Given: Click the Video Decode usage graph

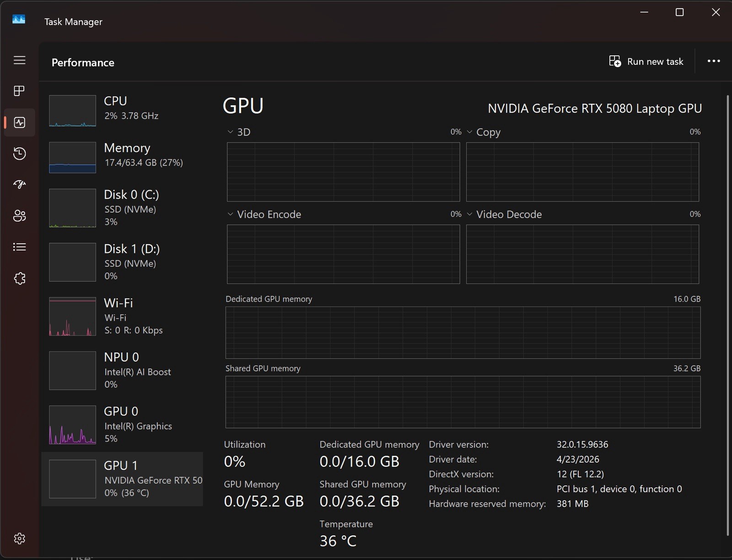Looking at the screenshot, I should tap(582, 254).
